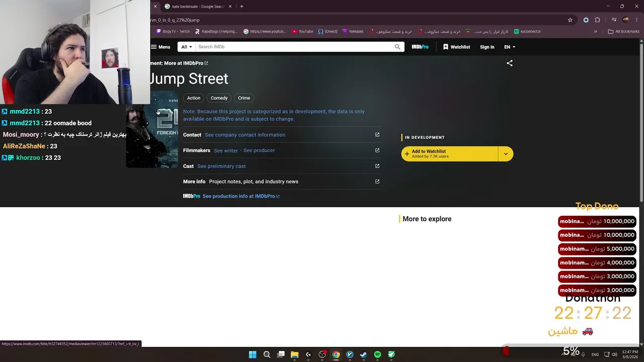Open Watchlist from the IMDb header
This screenshot has width=644, height=362.
[x=456, y=47]
